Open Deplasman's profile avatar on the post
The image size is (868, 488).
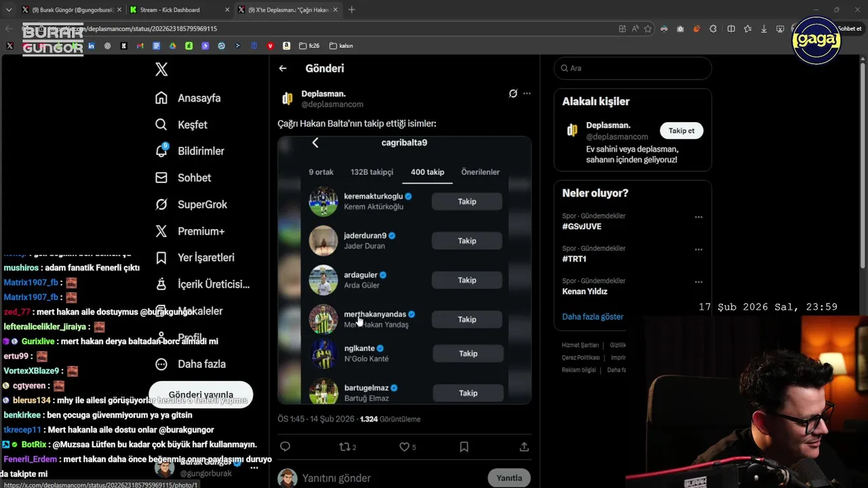[x=288, y=99]
